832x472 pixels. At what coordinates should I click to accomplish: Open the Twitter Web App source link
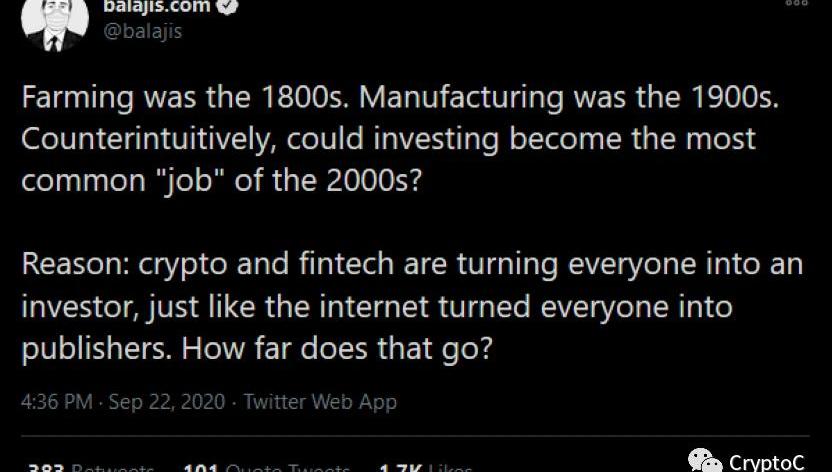[x=320, y=402]
